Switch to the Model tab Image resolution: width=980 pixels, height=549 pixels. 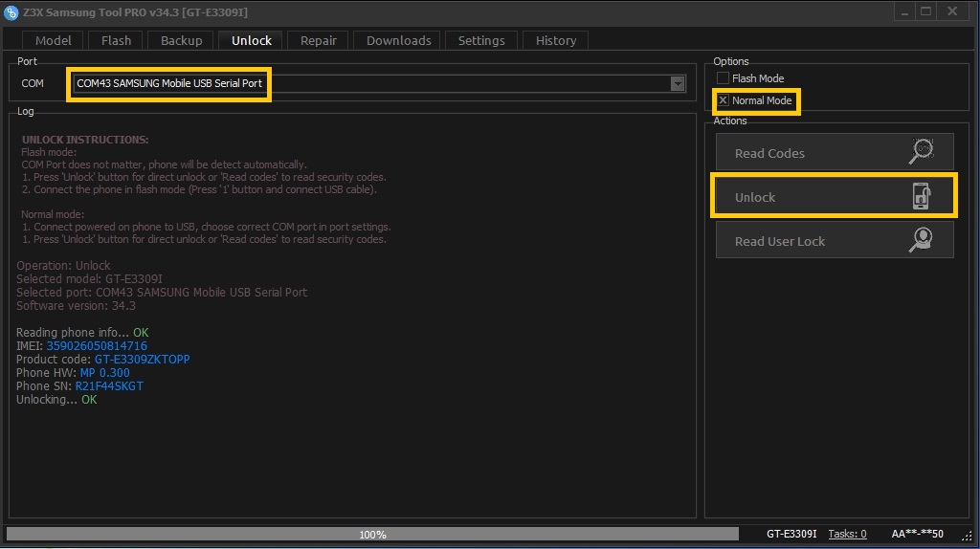pyautogui.click(x=54, y=40)
